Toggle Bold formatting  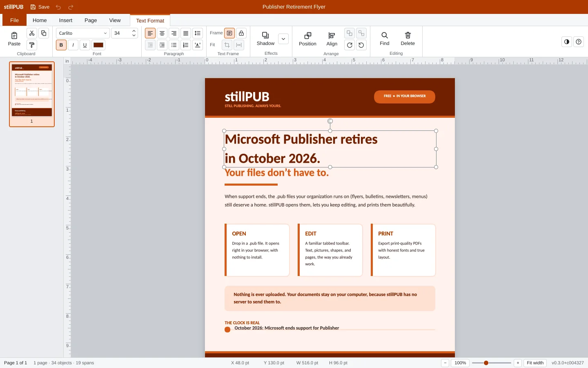pyautogui.click(x=61, y=45)
